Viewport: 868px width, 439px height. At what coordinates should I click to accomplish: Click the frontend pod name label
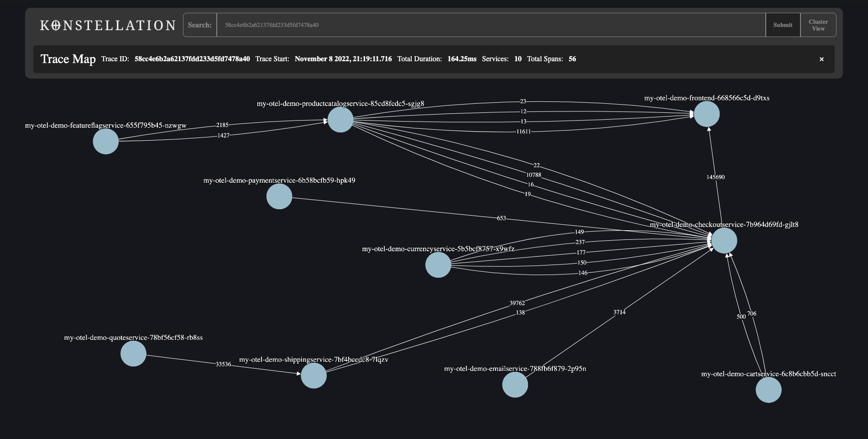706,98
